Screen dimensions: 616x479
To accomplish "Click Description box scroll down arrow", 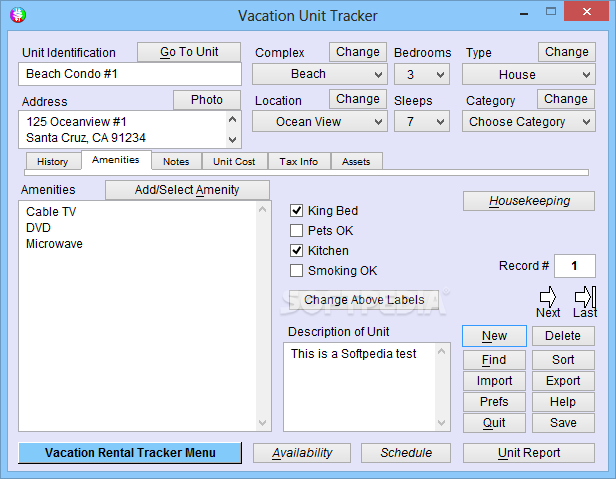I will pyautogui.click(x=442, y=423).
